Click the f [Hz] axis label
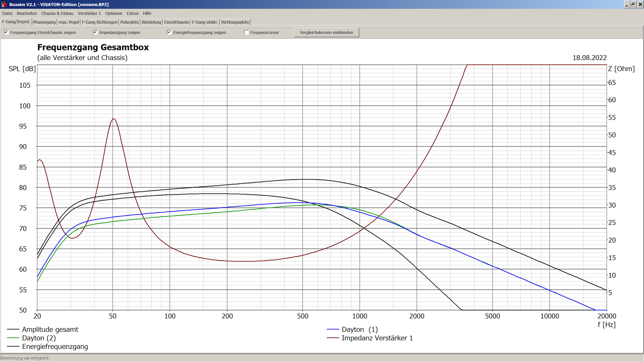 pyautogui.click(x=607, y=325)
